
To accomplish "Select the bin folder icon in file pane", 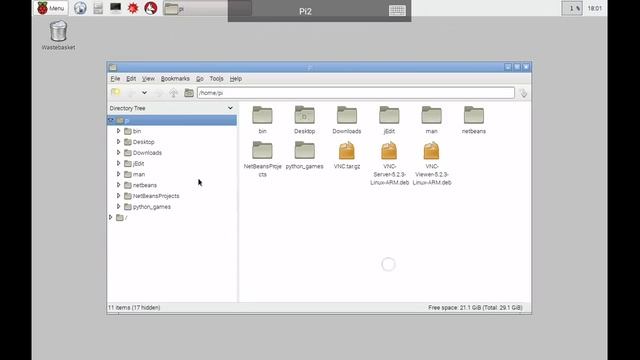I will [262, 115].
